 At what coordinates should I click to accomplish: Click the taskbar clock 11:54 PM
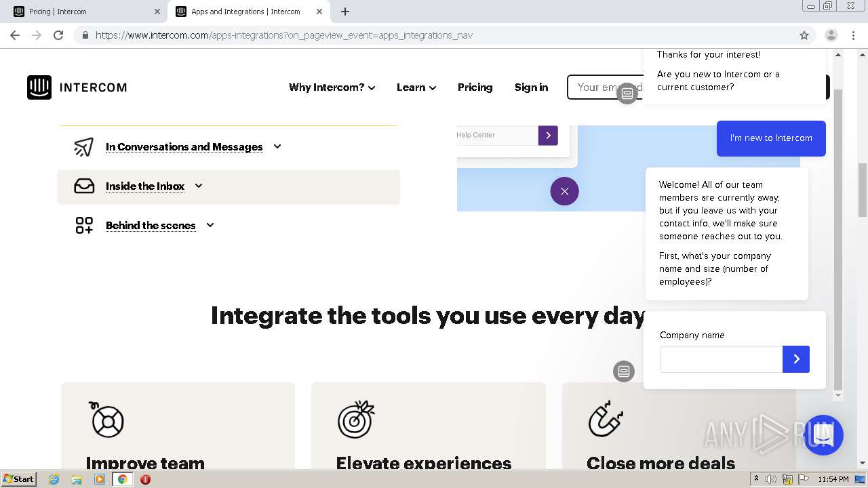[833, 479]
